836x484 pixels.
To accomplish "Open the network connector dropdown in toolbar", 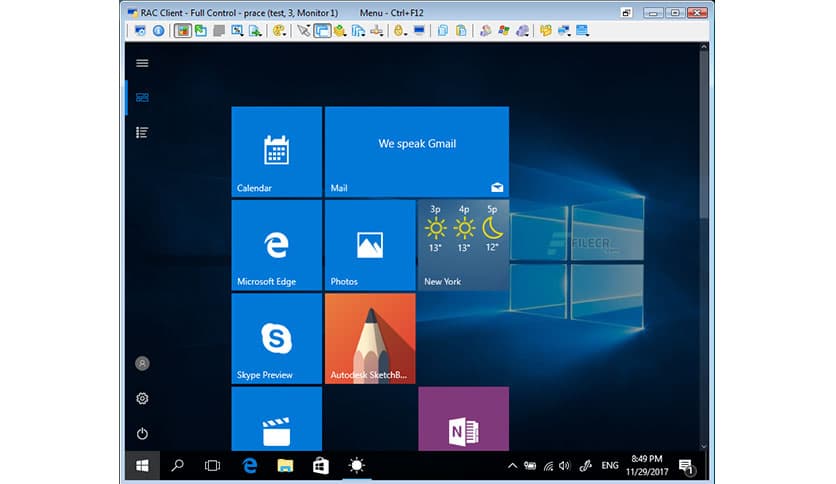I will [x=376, y=31].
